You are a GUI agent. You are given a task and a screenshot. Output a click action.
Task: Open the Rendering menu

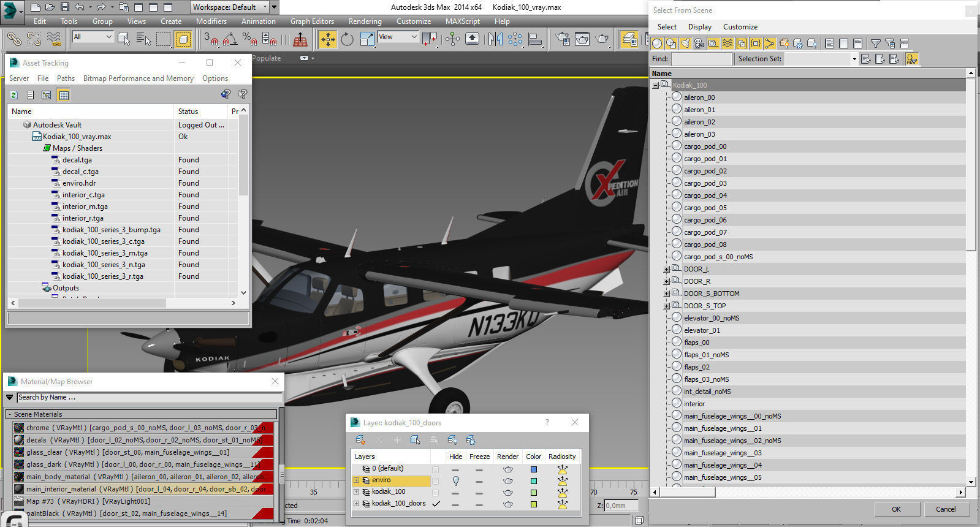365,21
